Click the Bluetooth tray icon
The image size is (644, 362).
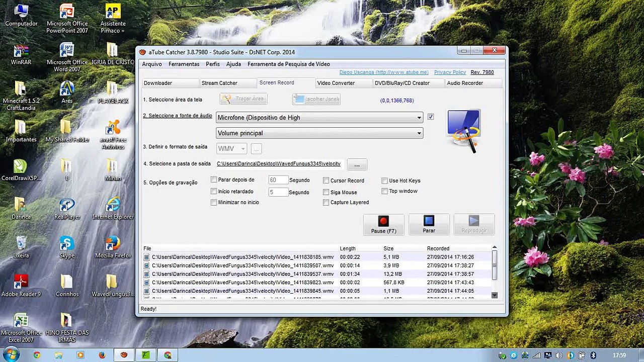coord(593,355)
